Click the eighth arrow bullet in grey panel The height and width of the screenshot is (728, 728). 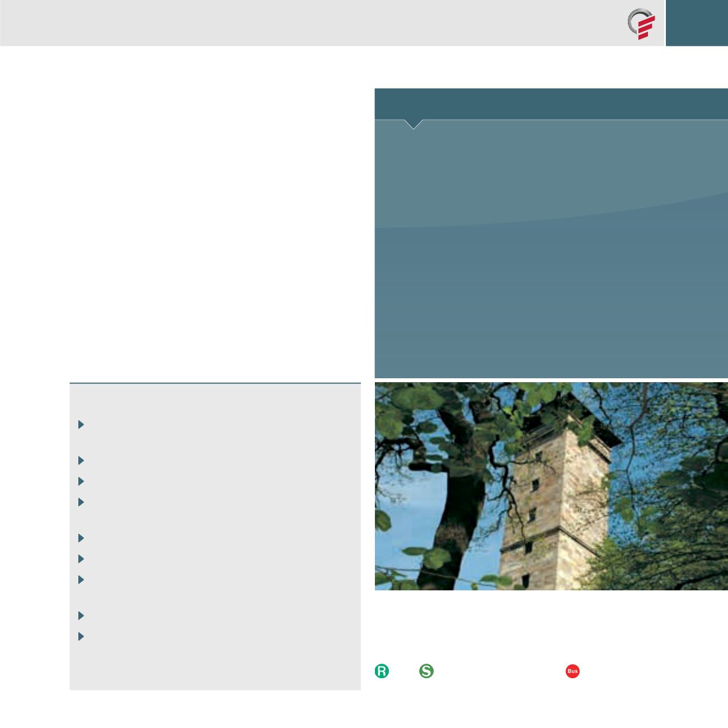click(81, 616)
